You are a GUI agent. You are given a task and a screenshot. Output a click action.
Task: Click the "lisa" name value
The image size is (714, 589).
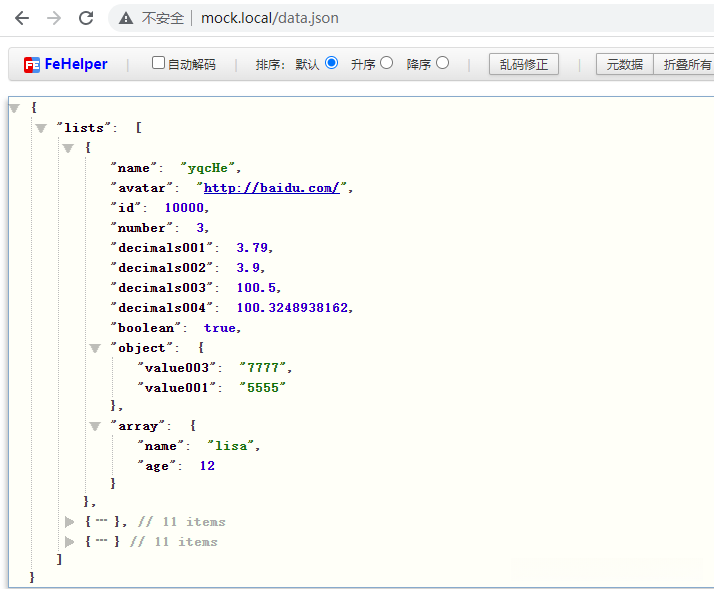coord(231,446)
